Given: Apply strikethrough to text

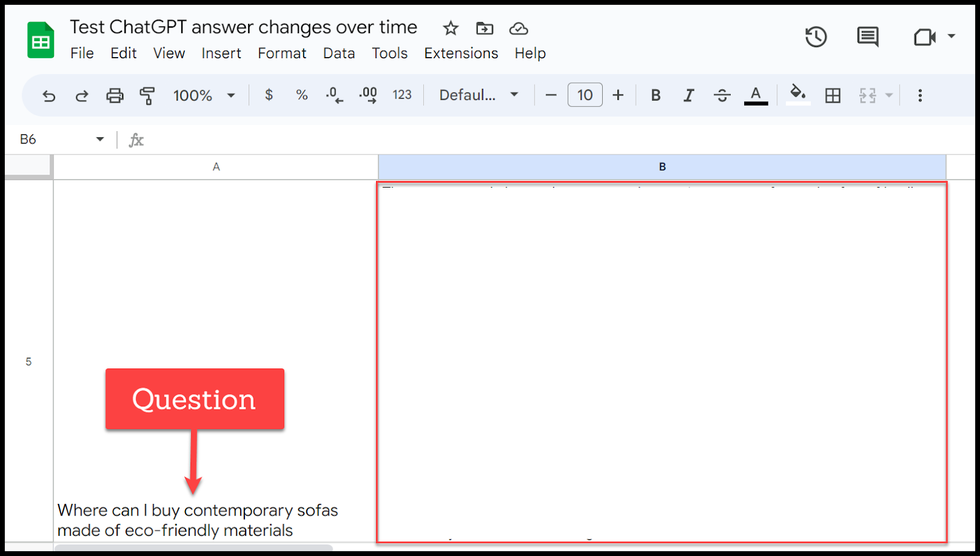Looking at the screenshot, I should click(x=722, y=96).
